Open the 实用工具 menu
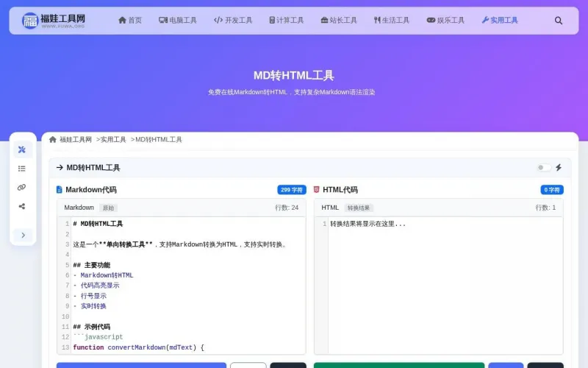 500,21
